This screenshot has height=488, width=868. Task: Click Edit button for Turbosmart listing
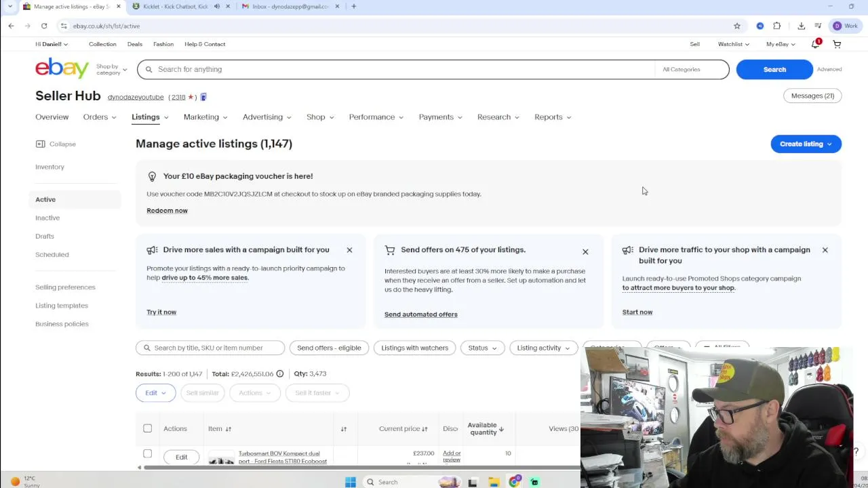(x=181, y=457)
